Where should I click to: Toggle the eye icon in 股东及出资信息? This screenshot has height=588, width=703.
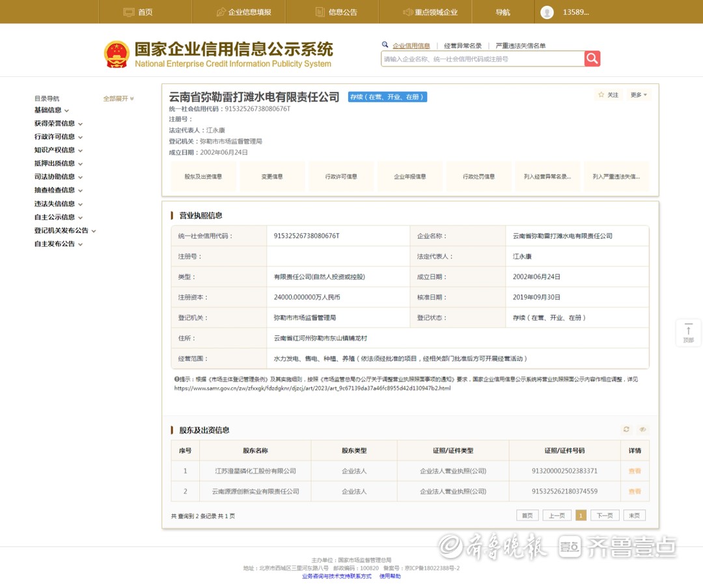[642, 429]
